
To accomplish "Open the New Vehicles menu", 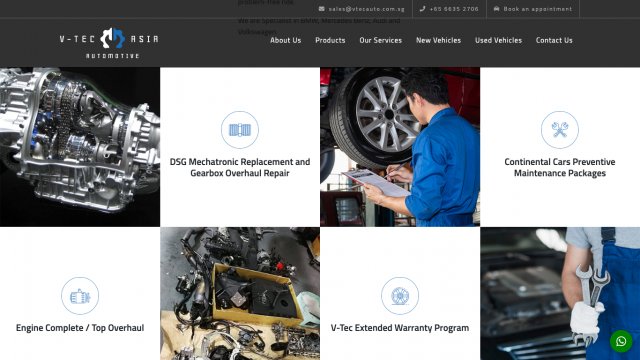I will pyautogui.click(x=438, y=40).
